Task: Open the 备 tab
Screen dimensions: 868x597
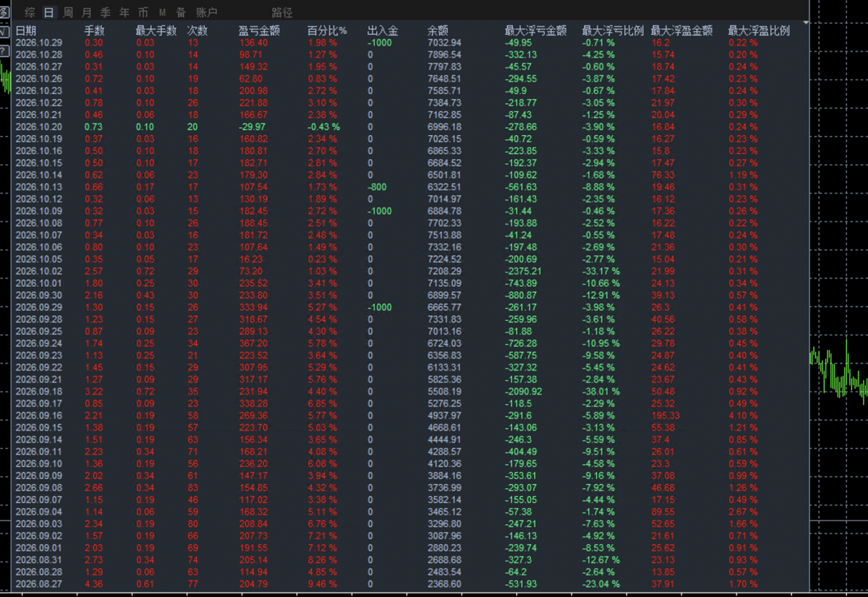Action: click(x=181, y=12)
